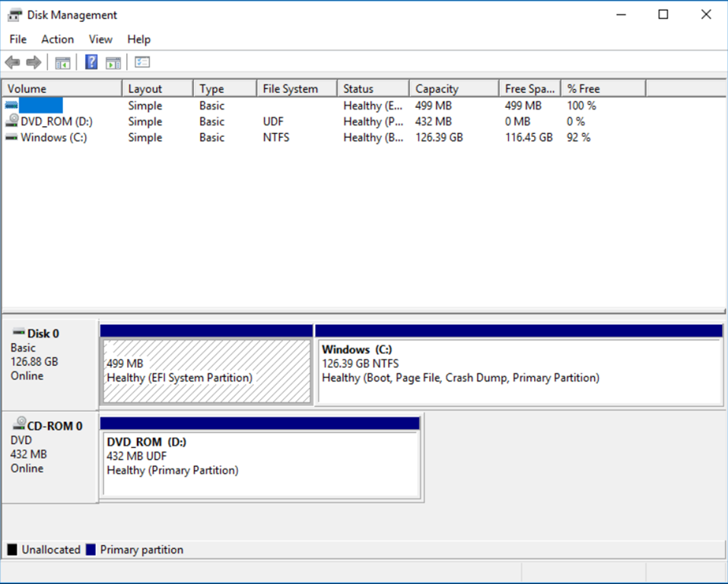Open Help via the question mark icon

[91, 62]
